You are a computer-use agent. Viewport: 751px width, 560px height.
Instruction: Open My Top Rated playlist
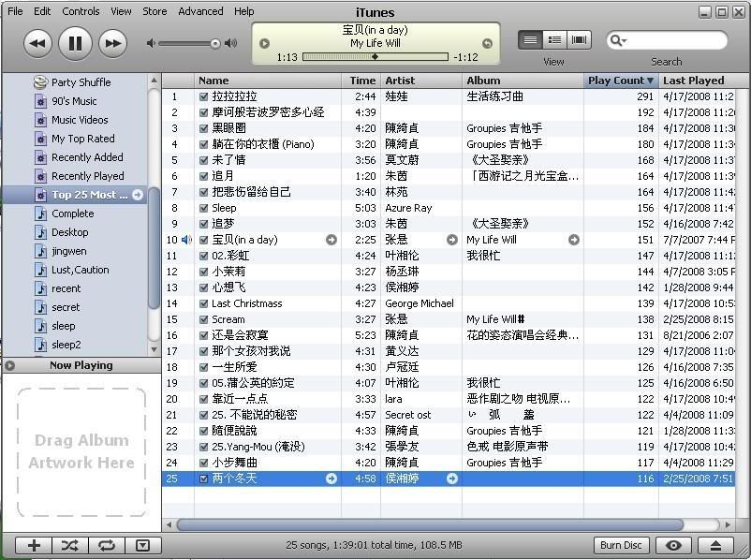75,139
